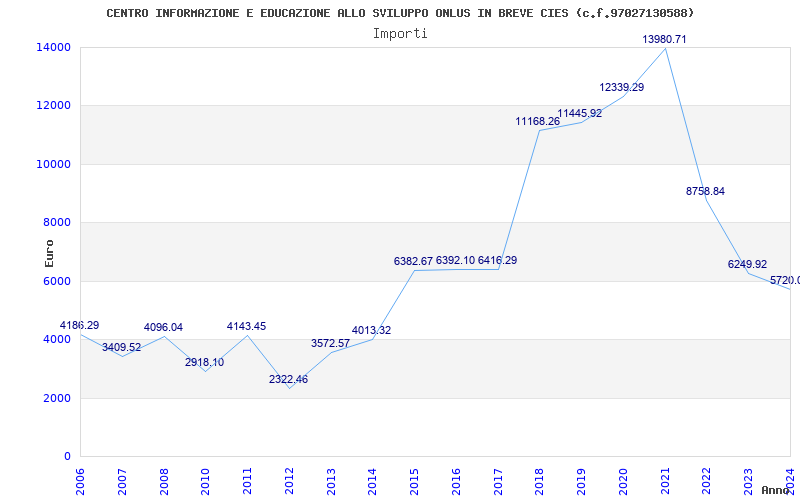800x500 pixels.
Task: Click the x-axis year 2010
Action: pos(206,482)
